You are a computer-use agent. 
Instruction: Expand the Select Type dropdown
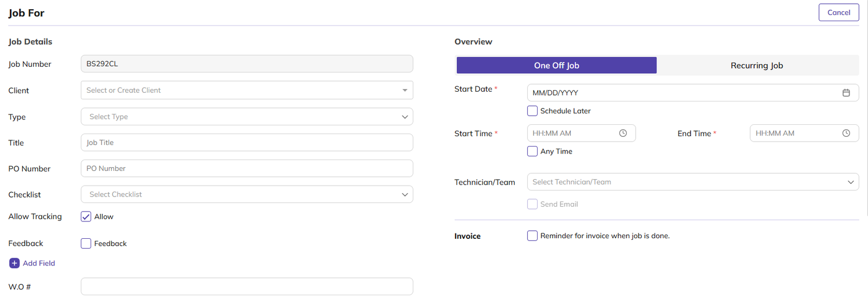point(246,117)
